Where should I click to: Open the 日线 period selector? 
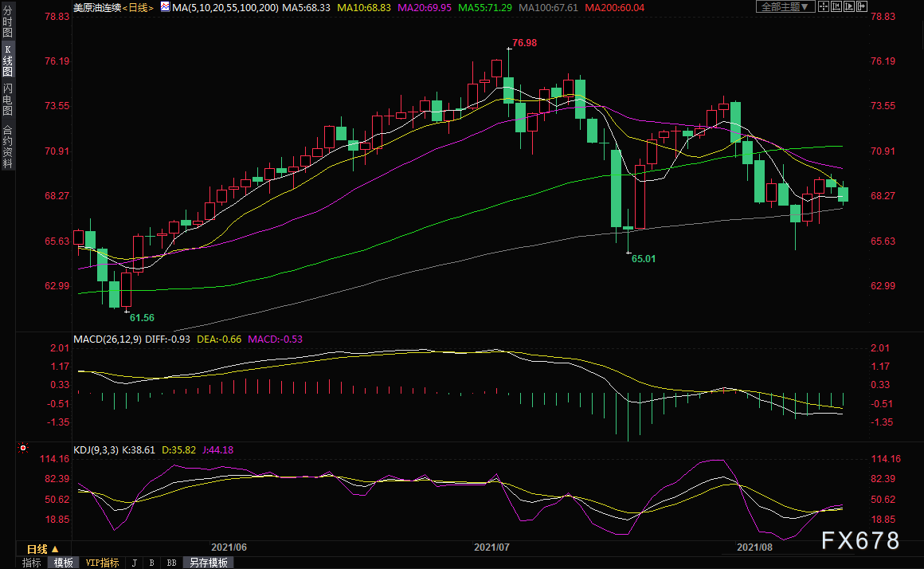pos(42,549)
